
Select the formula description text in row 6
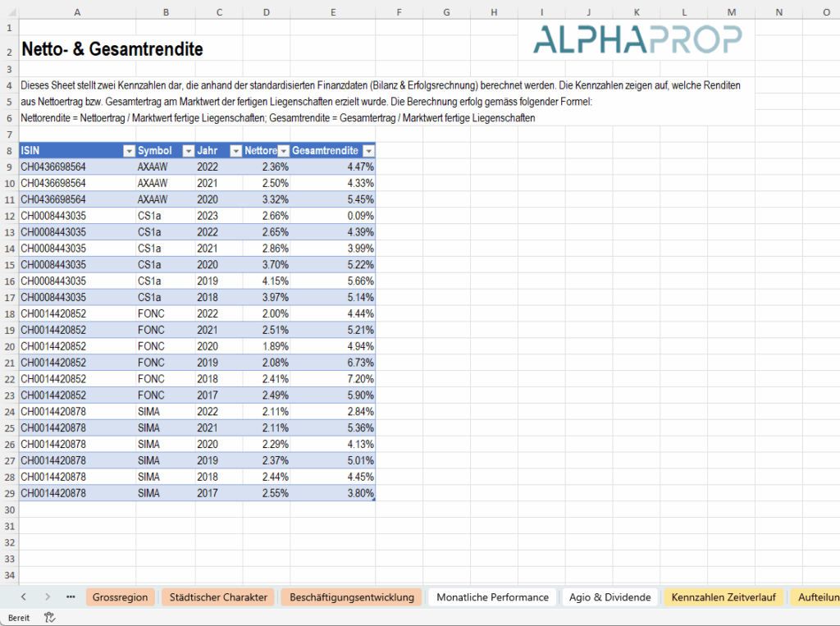[x=277, y=118]
